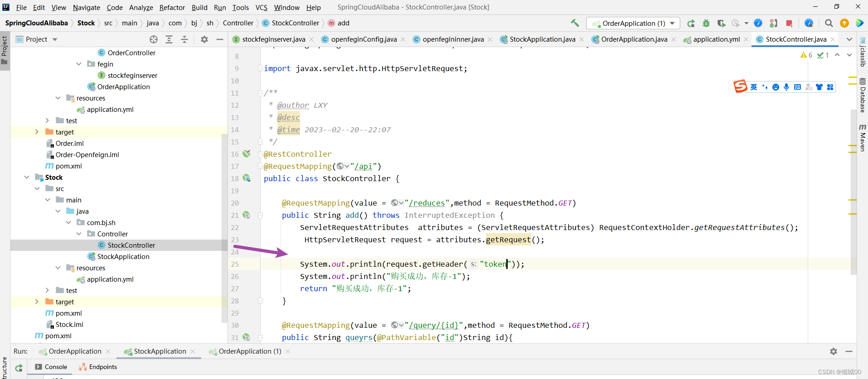The height and width of the screenshot is (379, 868).
Task: Hide the Project tool window with the minus icon
Action: pos(220,39)
